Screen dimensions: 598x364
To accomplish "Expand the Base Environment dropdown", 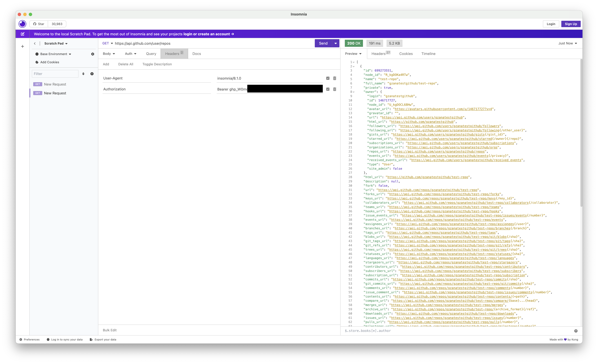I will 56,54.
